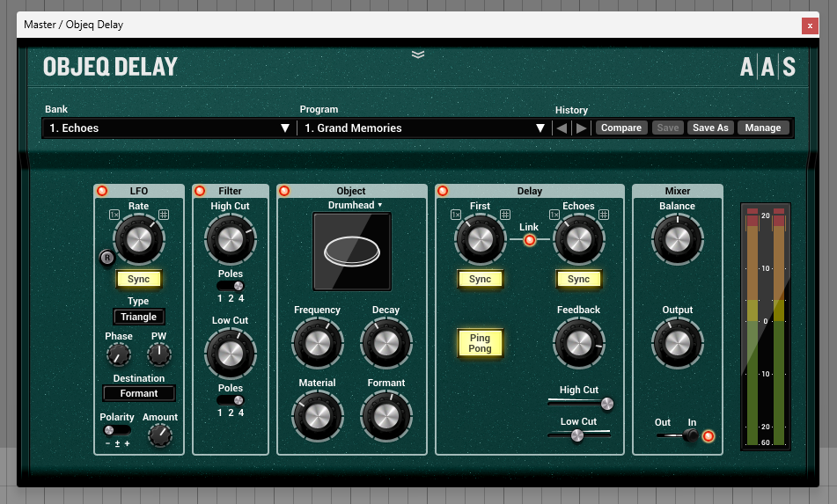The image size is (837, 504).
Task: Close the Objeq Delay window
Action: pos(810,25)
